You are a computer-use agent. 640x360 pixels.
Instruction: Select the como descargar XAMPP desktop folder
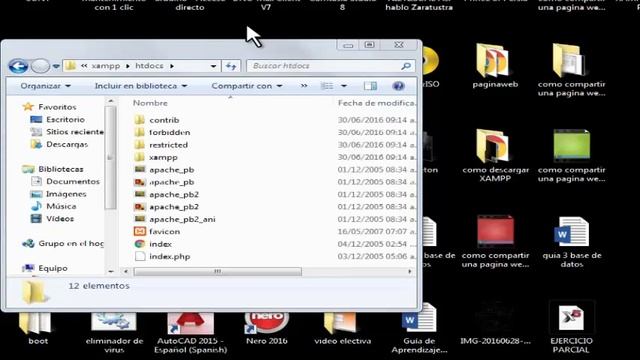coord(495,155)
